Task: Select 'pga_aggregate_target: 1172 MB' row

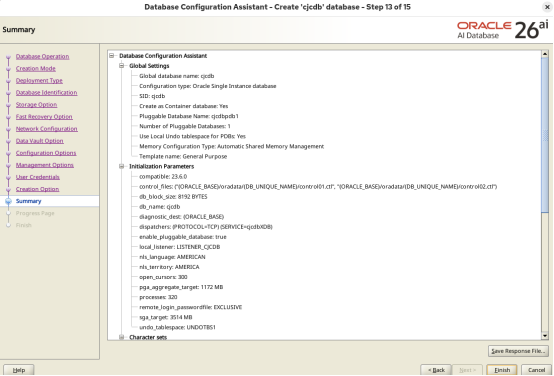Action: pos(181,287)
